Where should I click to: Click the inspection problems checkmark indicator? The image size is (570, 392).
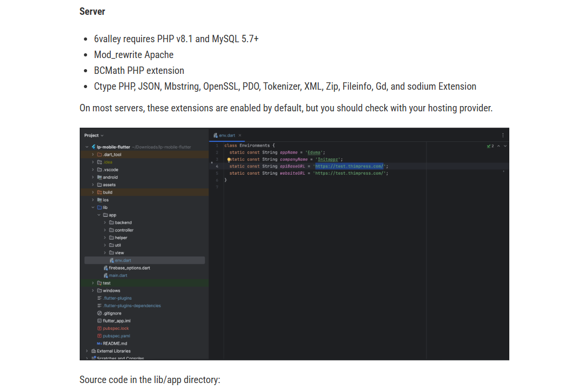pos(490,146)
